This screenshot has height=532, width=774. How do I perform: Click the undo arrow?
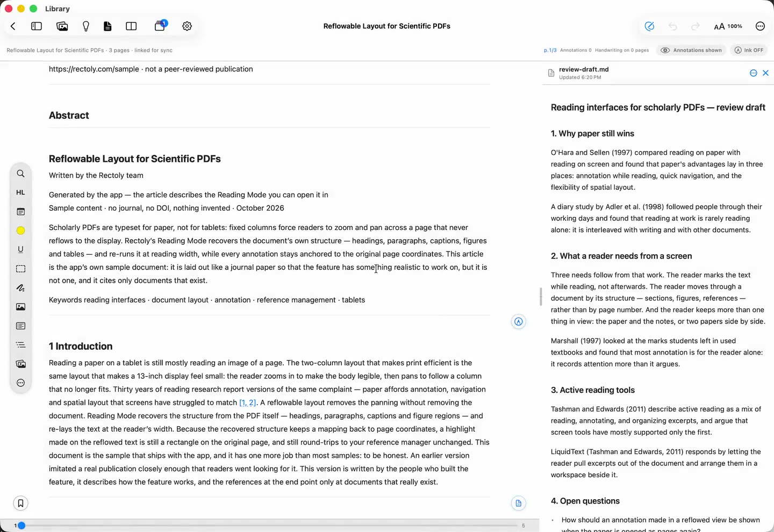[x=672, y=26]
